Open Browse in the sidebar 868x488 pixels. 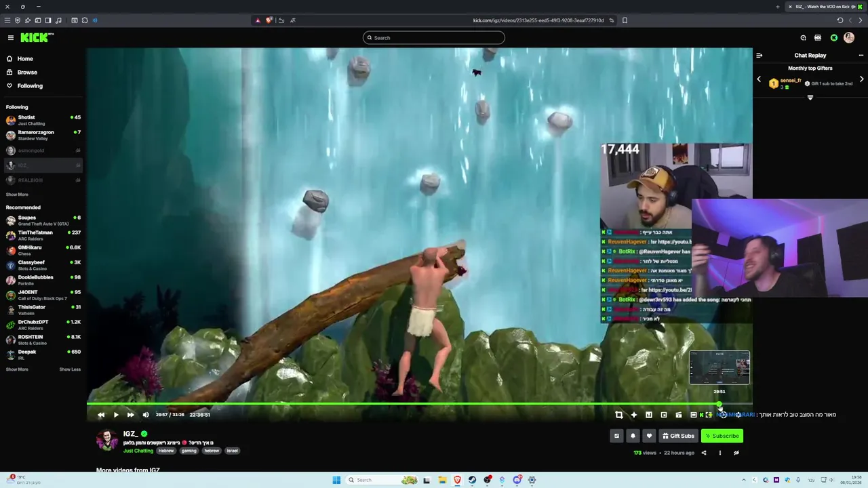pyautogui.click(x=27, y=73)
